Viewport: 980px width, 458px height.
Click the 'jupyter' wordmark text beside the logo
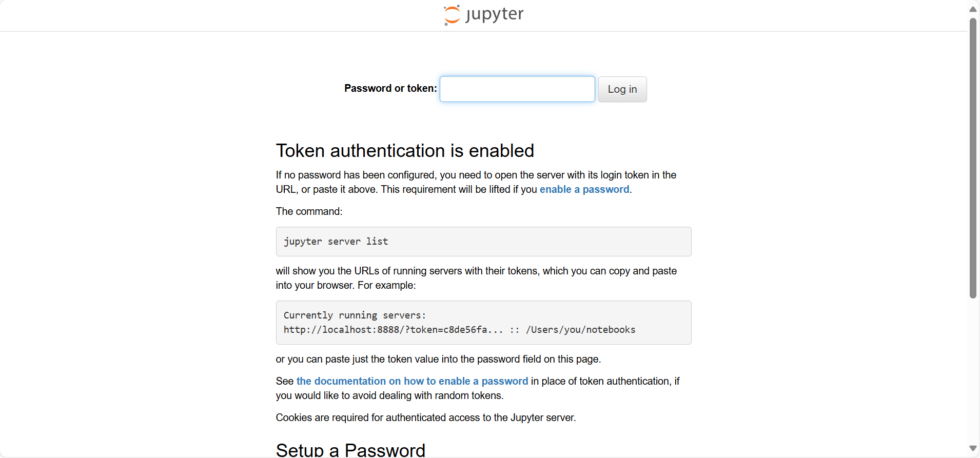494,15
